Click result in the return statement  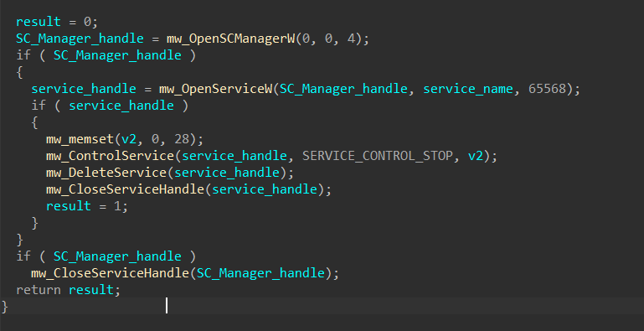[90, 290]
